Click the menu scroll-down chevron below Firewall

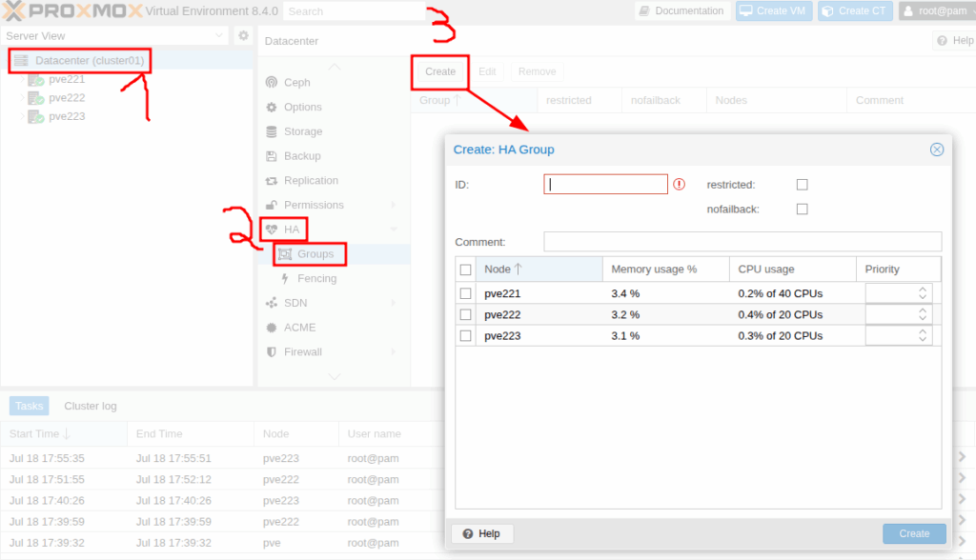(335, 376)
